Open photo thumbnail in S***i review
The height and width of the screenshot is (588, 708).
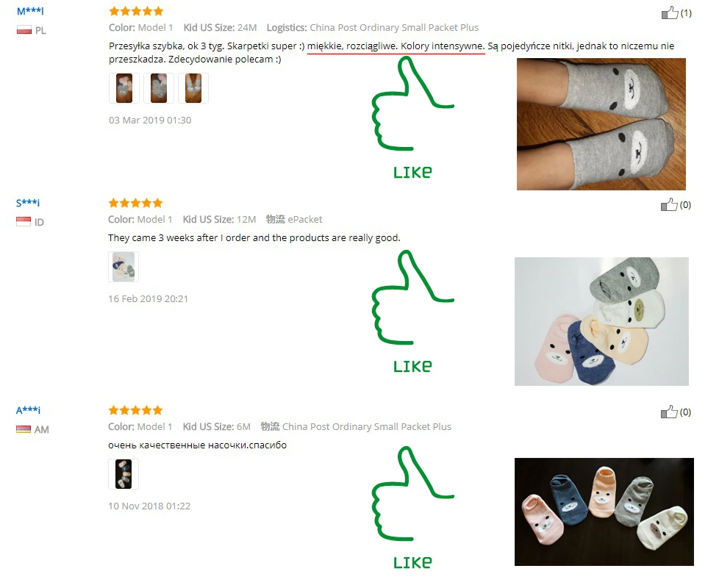124,267
